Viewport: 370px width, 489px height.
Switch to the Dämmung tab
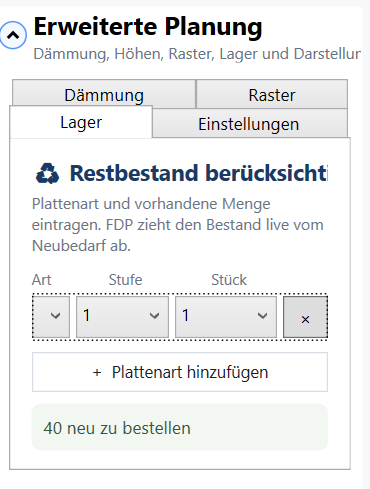[104, 94]
